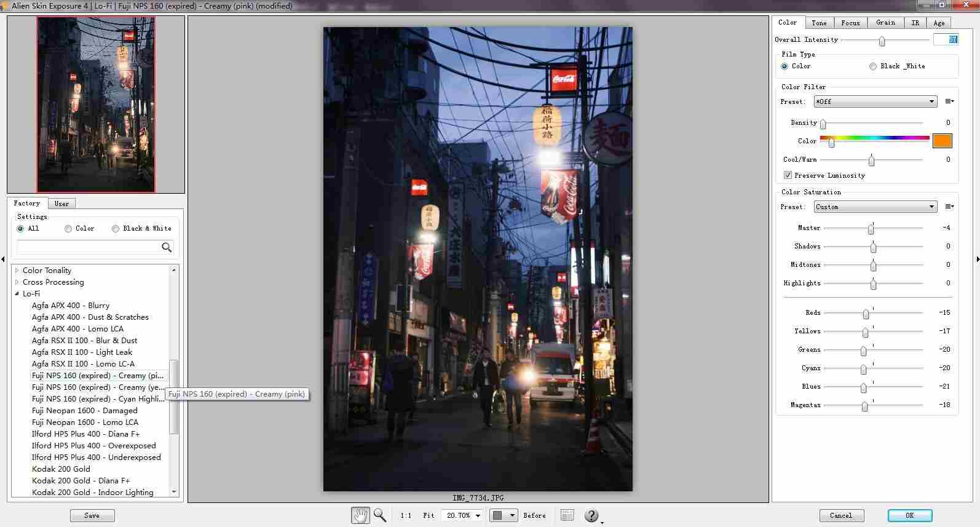Select Fuji NPS 160 Cyan Highlights preset
Viewport: 980px width, 527px height.
tap(98, 399)
